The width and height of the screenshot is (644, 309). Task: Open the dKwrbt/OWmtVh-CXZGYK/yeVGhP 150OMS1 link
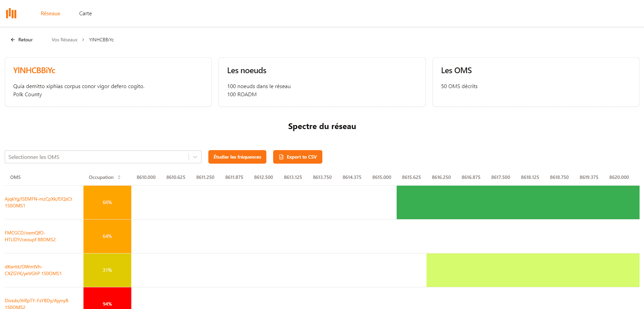pyautogui.click(x=33, y=270)
